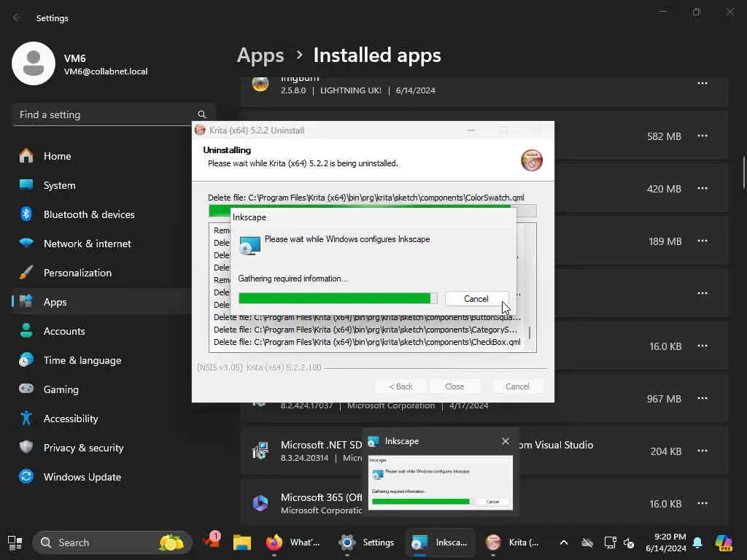Viewport: 747px width, 560px height.
Task: Open the notification bell in taskbar
Action: click(x=697, y=542)
